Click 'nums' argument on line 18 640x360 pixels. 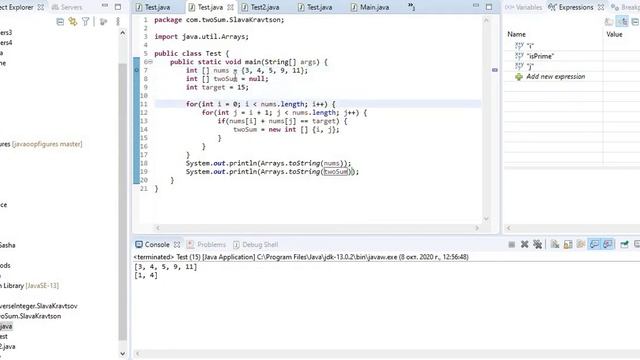[x=331, y=163]
